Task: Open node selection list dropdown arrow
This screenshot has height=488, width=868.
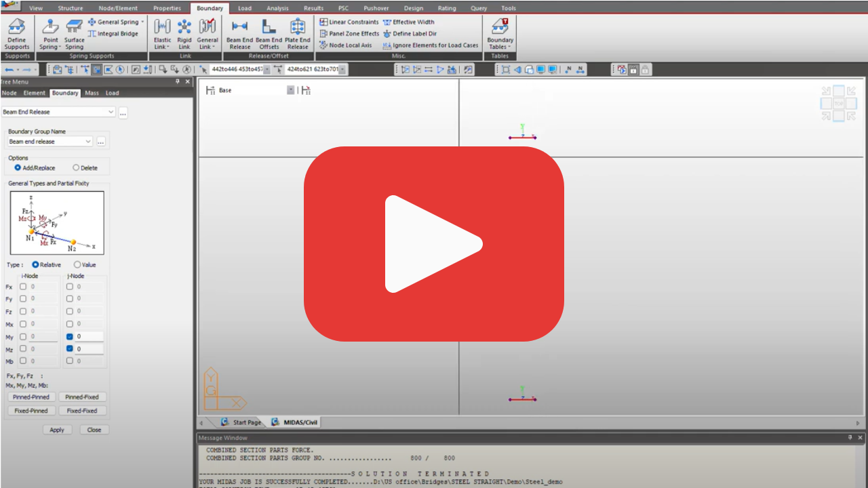Action: pos(267,70)
